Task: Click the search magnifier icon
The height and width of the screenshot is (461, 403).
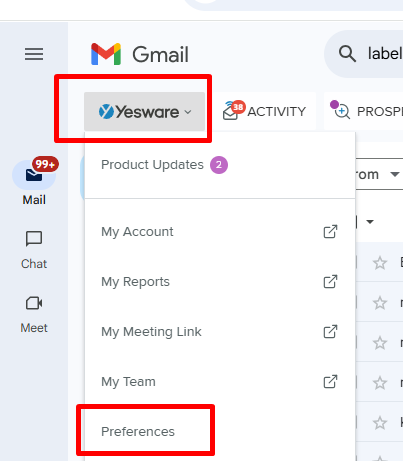Action: [347, 54]
